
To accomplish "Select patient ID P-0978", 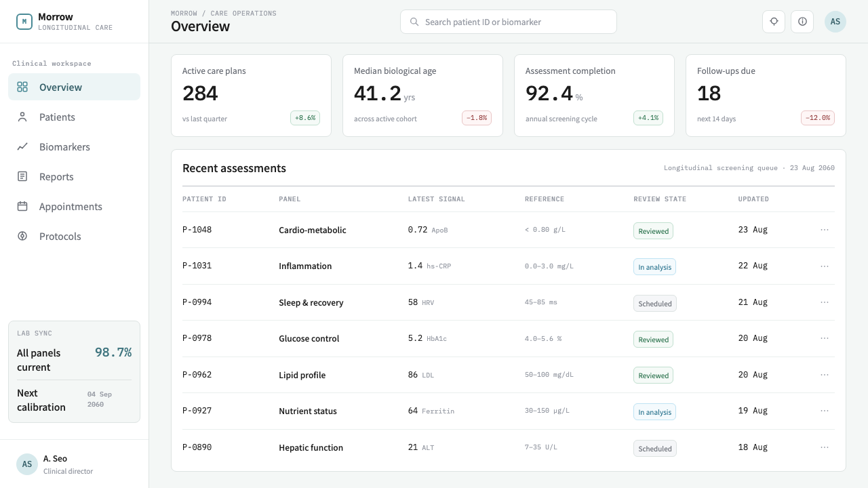I will coord(197,338).
